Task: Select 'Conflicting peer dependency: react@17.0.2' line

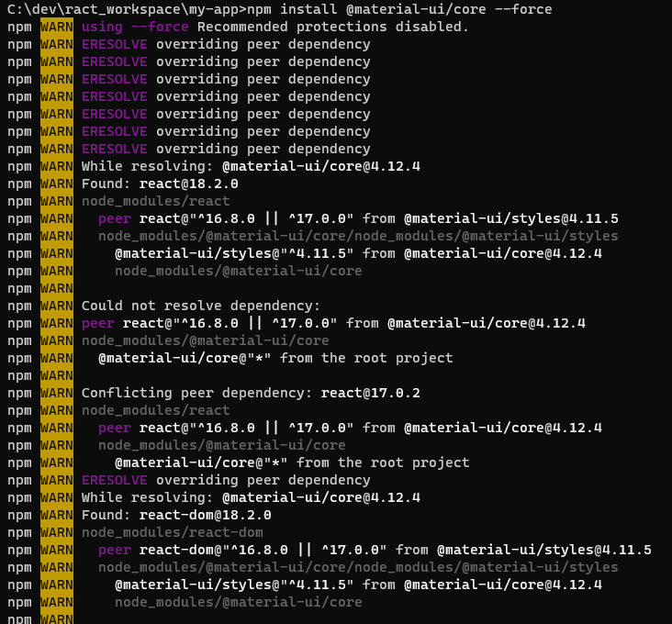Action: [251, 393]
